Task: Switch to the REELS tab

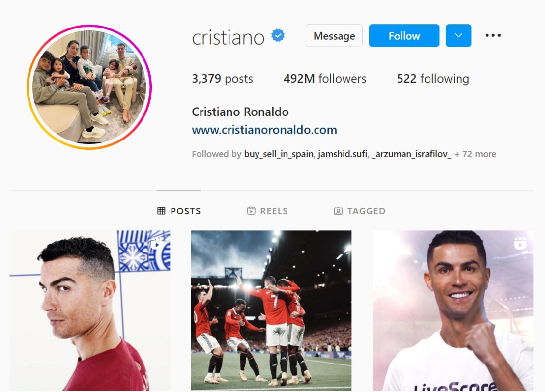Action: (267, 211)
